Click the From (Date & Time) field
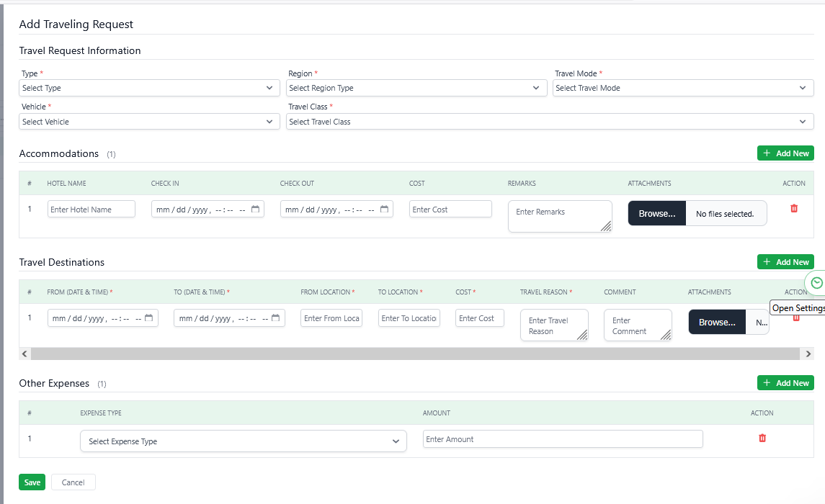The image size is (825, 504). coord(102,318)
